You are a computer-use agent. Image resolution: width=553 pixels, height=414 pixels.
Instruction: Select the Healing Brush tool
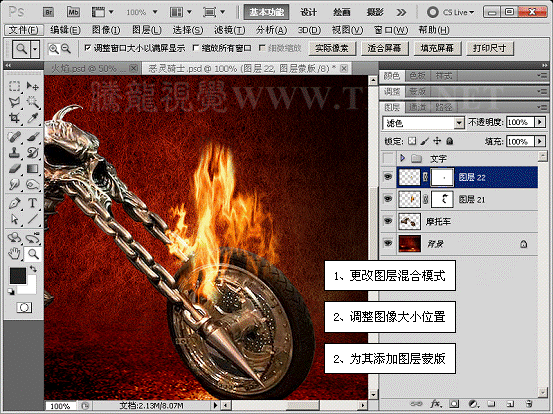[14, 137]
